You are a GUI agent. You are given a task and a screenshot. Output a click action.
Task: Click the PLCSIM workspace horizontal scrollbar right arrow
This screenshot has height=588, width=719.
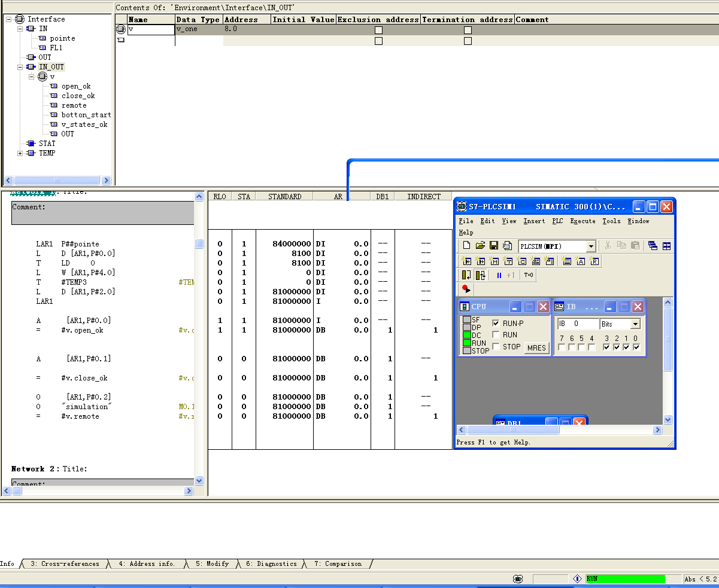[657, 430]
